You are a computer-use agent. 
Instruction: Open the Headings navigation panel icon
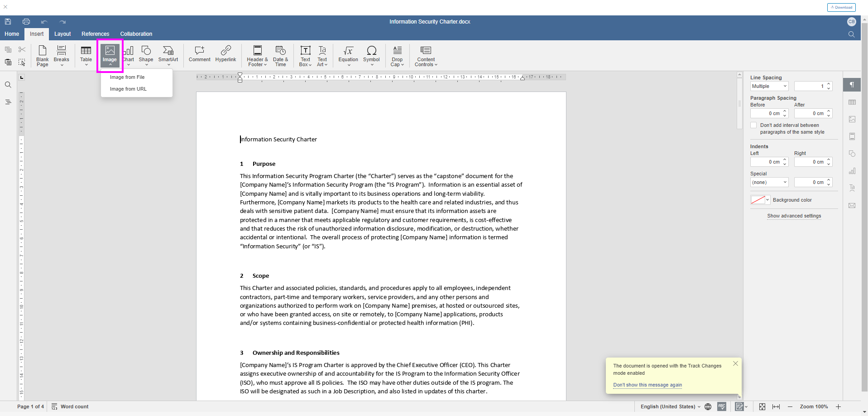8,102
